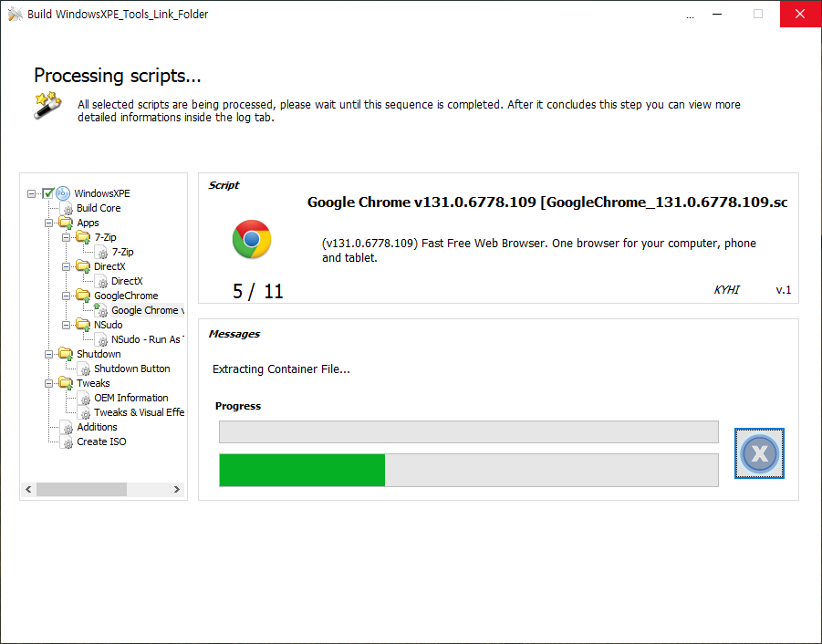The image size is (822, 644).
Task: Click the Additions script icon
Action: 68,428
